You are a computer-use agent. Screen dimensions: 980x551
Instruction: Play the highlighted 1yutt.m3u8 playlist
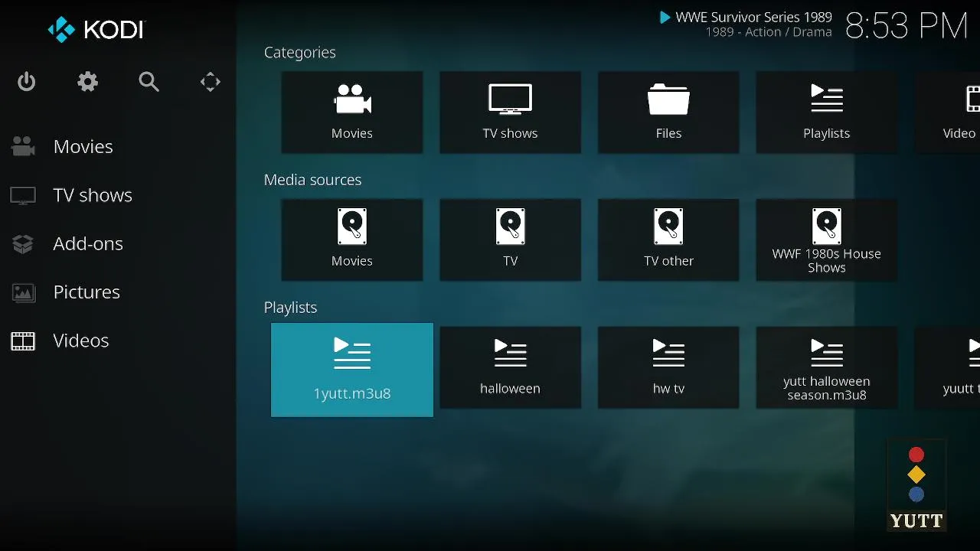352,370
